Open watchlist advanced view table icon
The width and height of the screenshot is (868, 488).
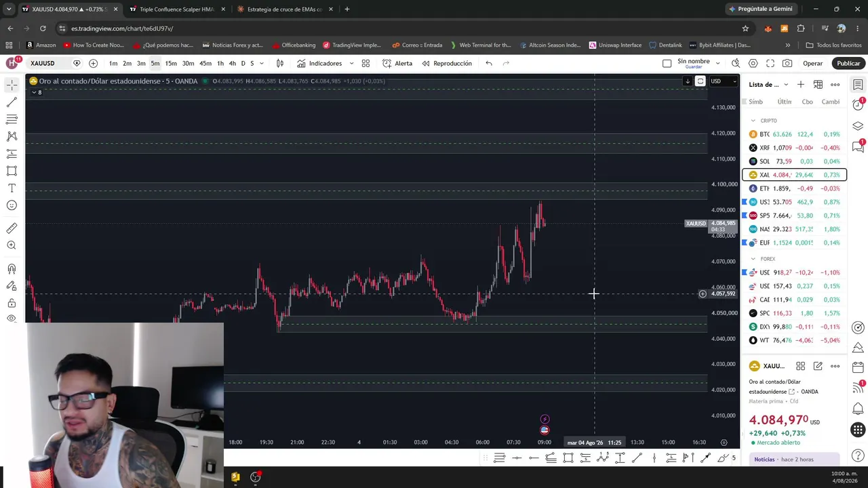[x=818, y=84]
